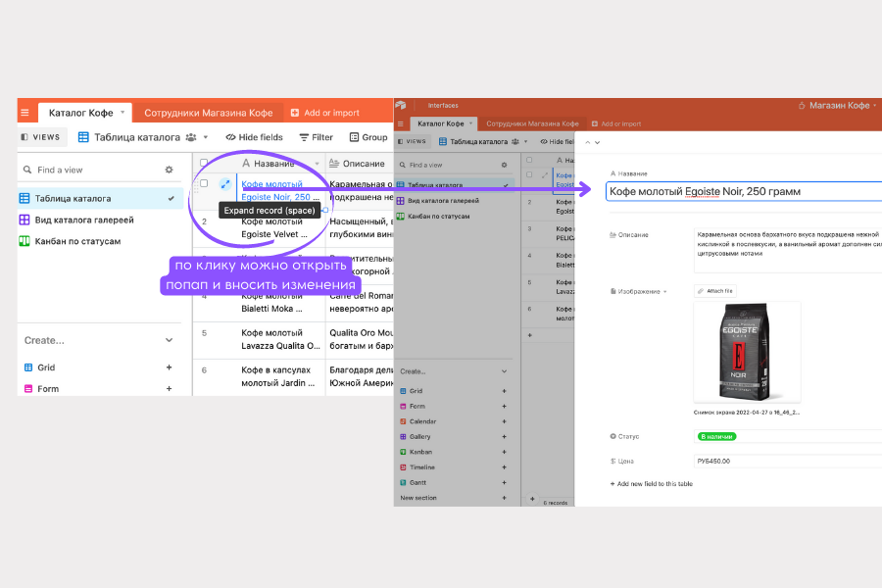Image resolution: width=882 pixels, height=588 pixels.
Task: Click Expand record icon in left screenshot's first row
Action: coord(225,184)
